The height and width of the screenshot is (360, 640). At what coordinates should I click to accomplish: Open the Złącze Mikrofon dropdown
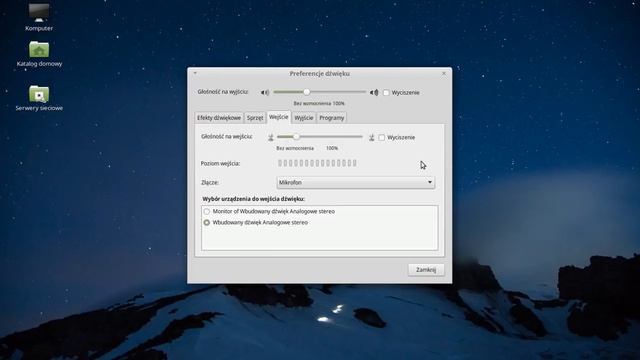pos(356,182)
